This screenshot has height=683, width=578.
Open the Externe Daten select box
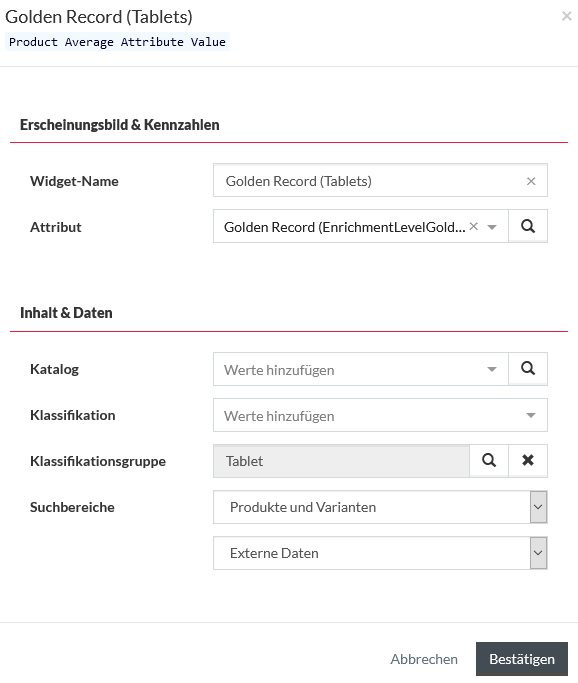pyautogui.click(x=380, y=553)
